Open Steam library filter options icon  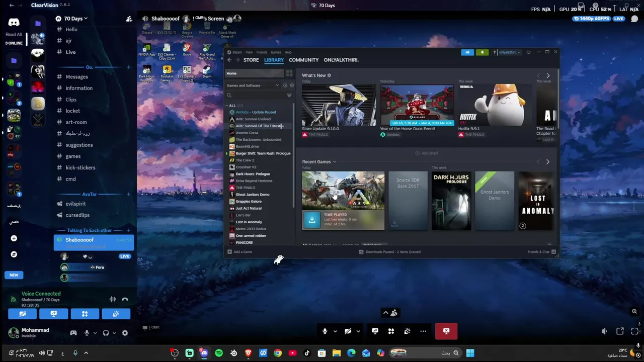289,95
